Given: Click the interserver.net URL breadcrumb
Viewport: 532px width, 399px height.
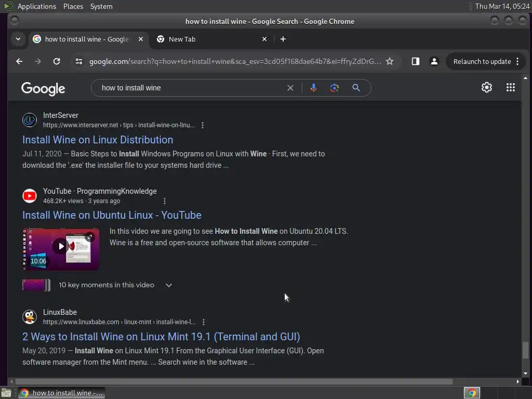Looking at the screenshot, I should click(x=119, y=125).
